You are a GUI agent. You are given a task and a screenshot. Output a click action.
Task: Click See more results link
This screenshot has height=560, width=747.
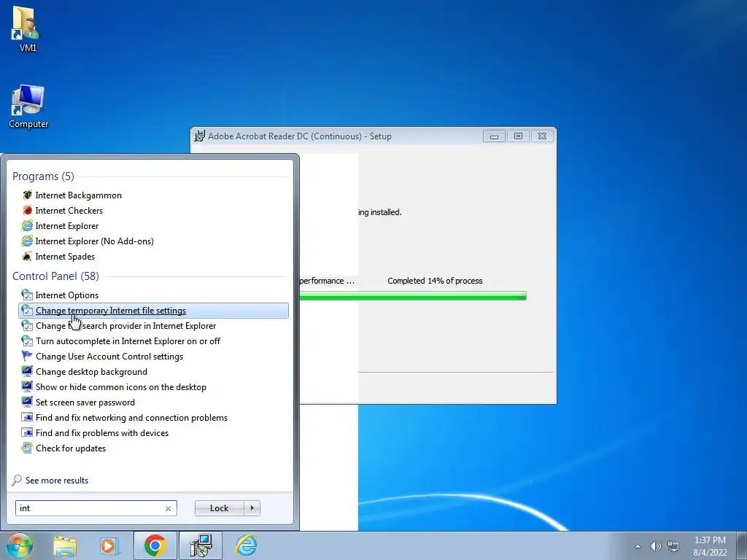pyautogui.click(x=57, y=481)
